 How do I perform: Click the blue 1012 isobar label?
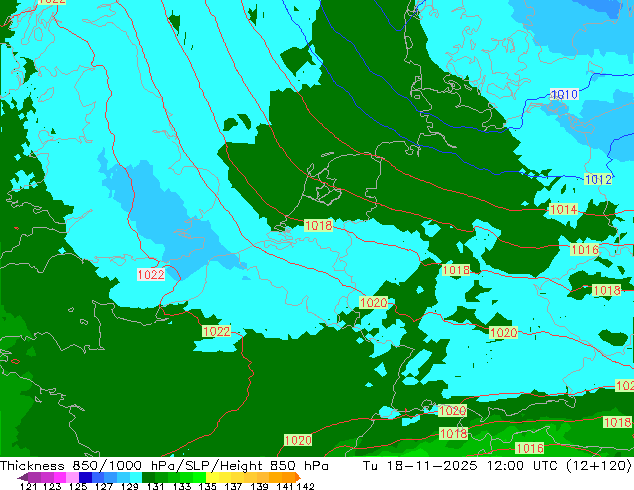pyautogui.click(x=598, y=179)
